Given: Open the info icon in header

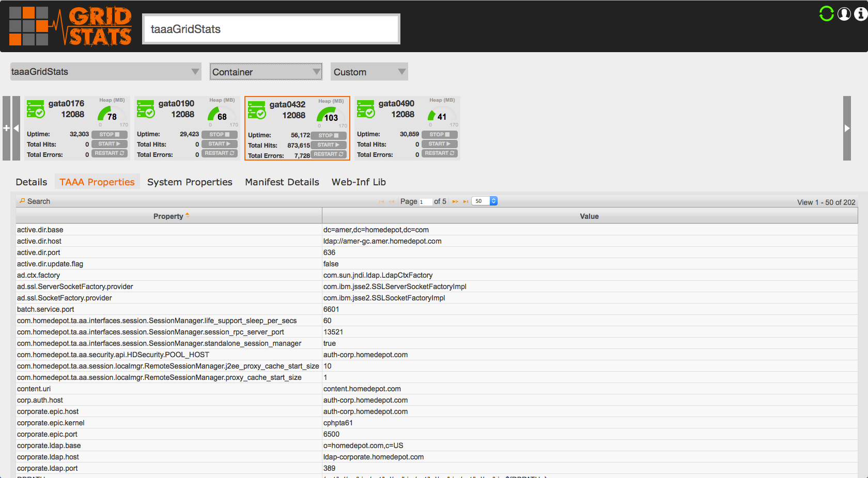Looking at the screenshot, I should click(861, 14).
